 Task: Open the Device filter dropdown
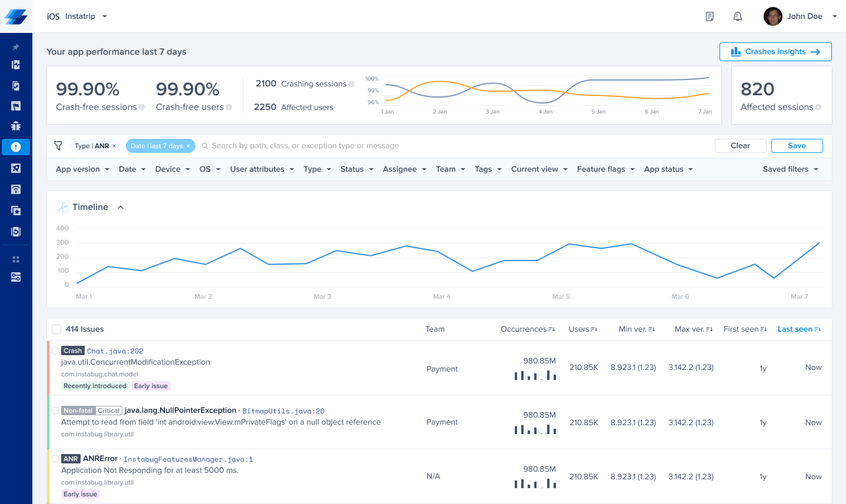[x=173, y=169]
